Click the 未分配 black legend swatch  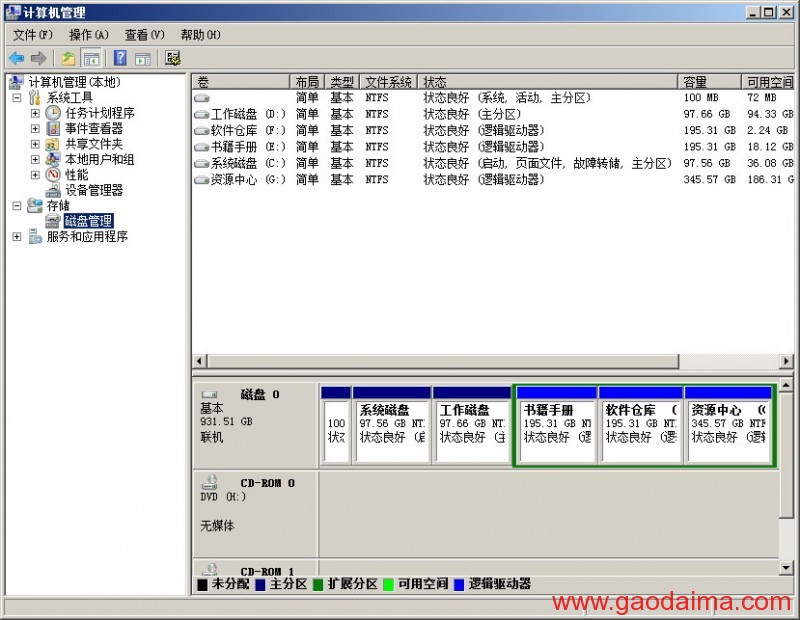pos(202,585)
